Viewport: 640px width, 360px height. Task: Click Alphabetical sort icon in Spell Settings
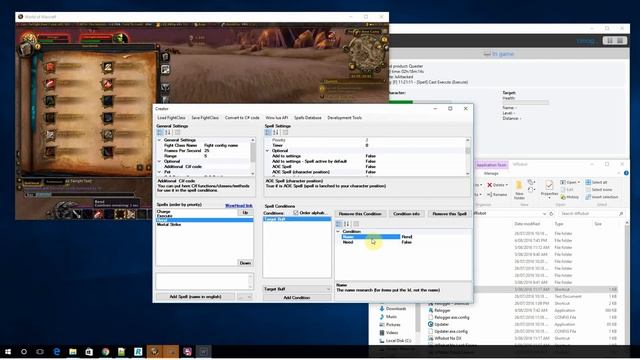[276, 133]
